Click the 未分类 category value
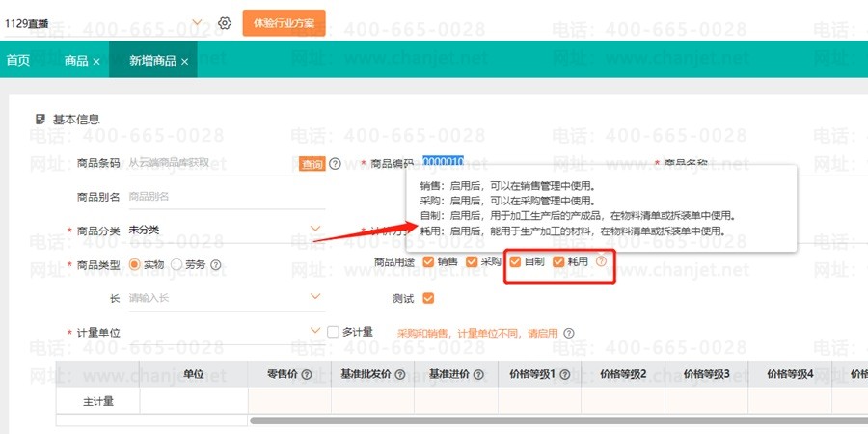868x434 pixels. click(144, 230)
